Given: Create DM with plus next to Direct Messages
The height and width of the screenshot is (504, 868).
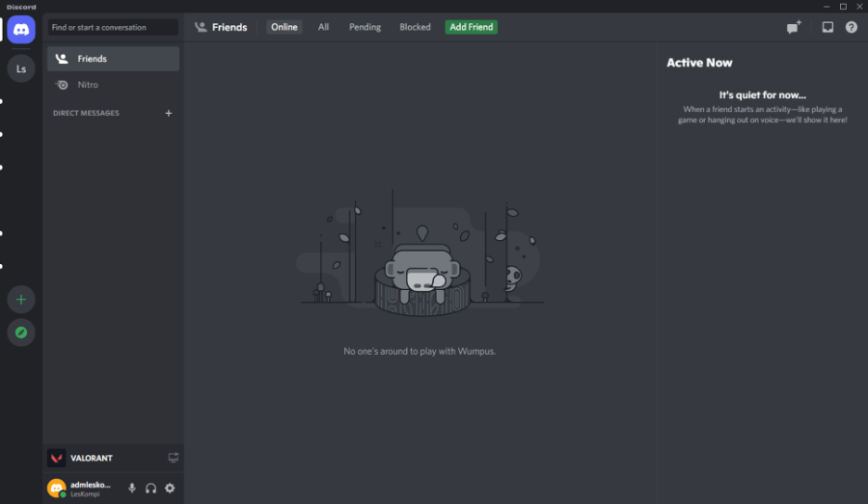Looking at the screenshot, I should pyautogui.click(x=168, y=113).
